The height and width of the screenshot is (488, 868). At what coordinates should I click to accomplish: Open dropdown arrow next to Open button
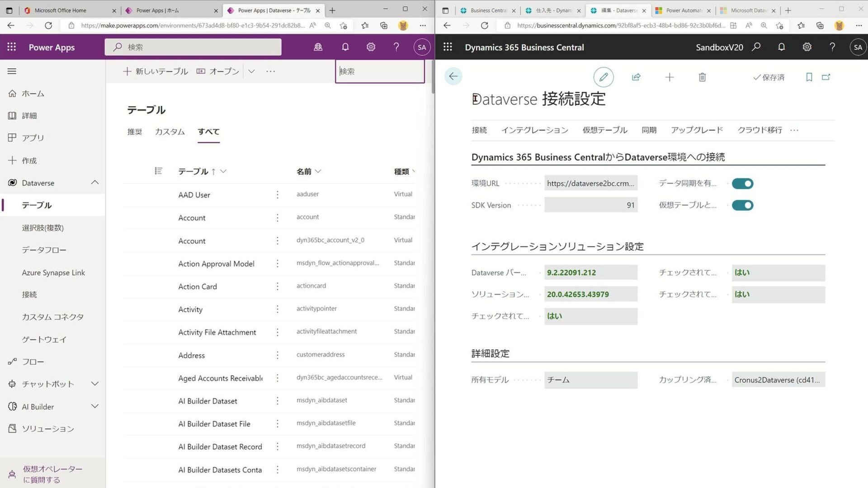click(251, 71)
